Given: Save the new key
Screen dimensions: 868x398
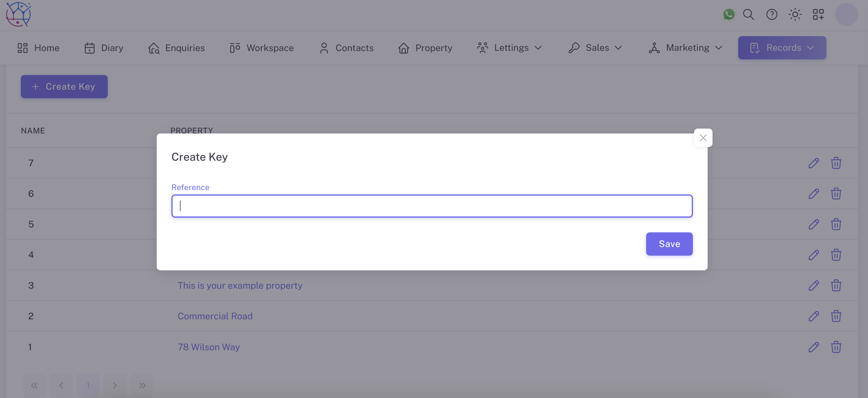Looking at the screenshot, I should point(669,244).
